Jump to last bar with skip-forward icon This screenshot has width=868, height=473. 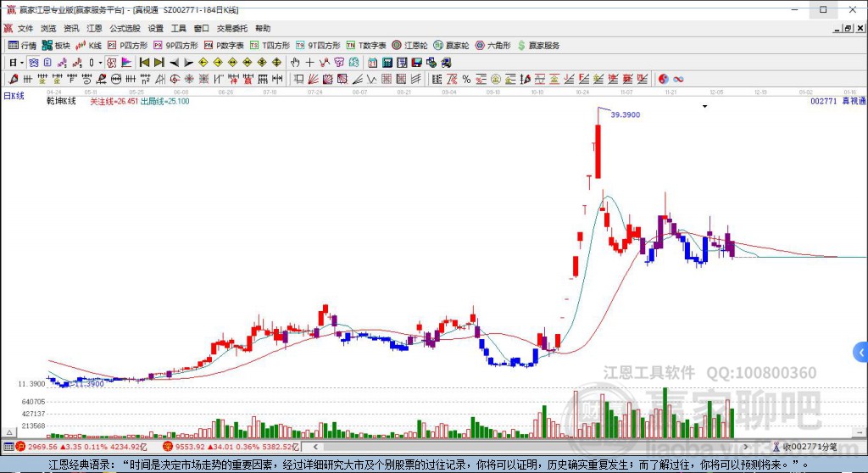[159, 63]
